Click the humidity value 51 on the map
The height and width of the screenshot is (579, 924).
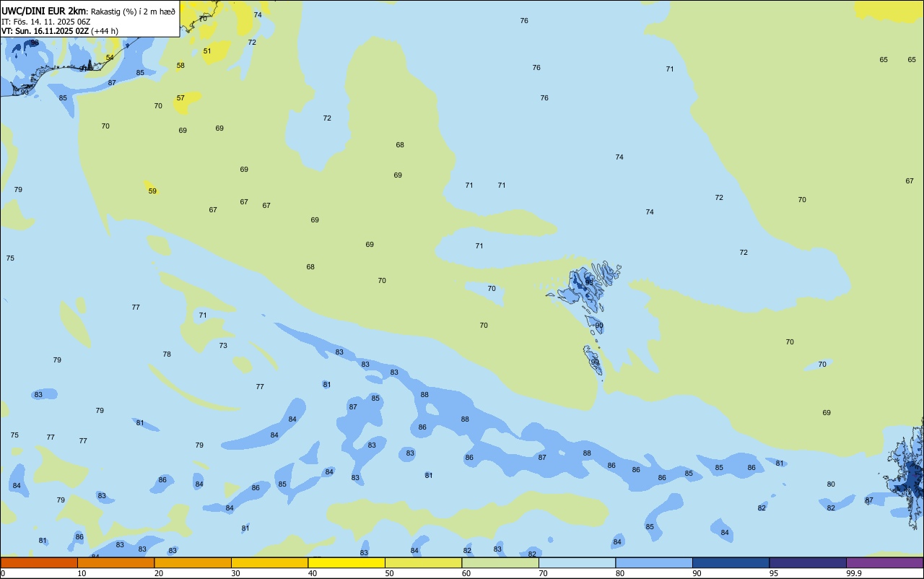(x=207, y=51)
